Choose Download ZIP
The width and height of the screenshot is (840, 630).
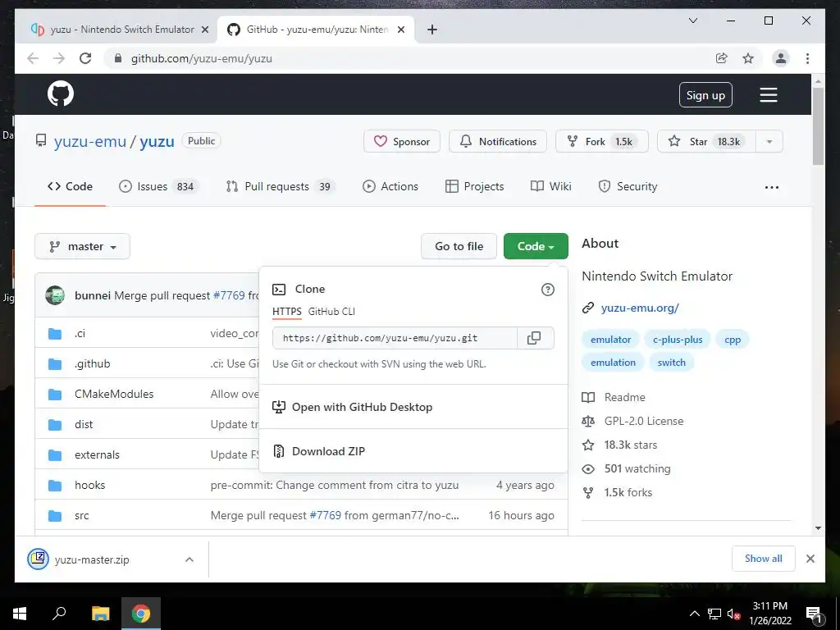coord(413,451)
